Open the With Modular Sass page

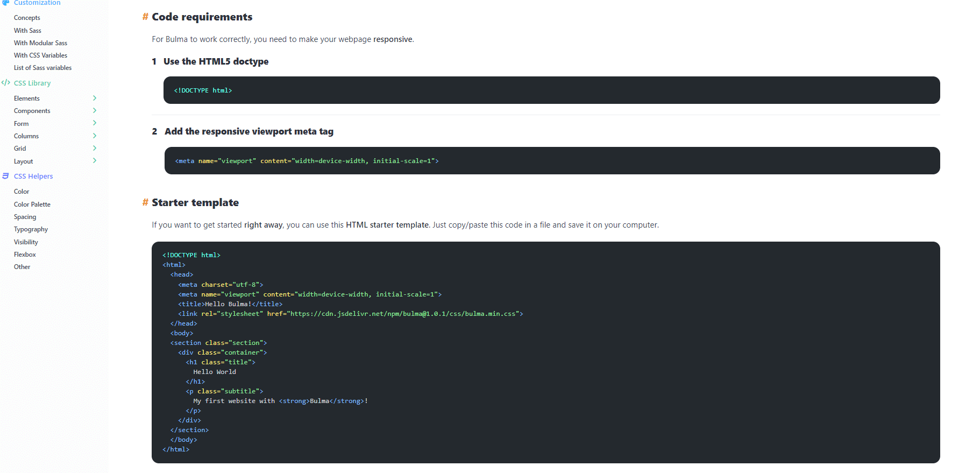(x=40, y=43)
